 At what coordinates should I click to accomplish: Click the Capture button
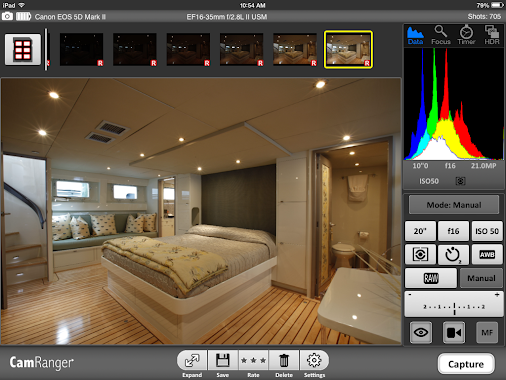point(466,364)
